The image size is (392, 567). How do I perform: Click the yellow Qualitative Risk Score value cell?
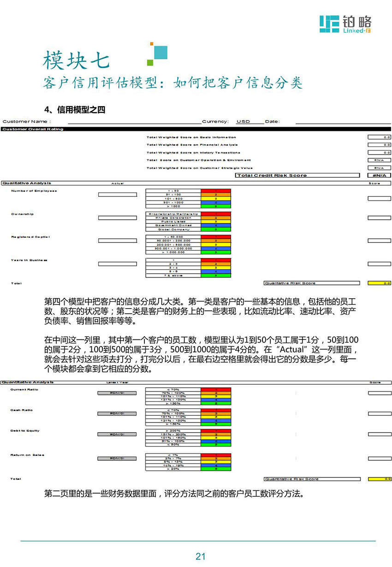click(x=379, y=283)
